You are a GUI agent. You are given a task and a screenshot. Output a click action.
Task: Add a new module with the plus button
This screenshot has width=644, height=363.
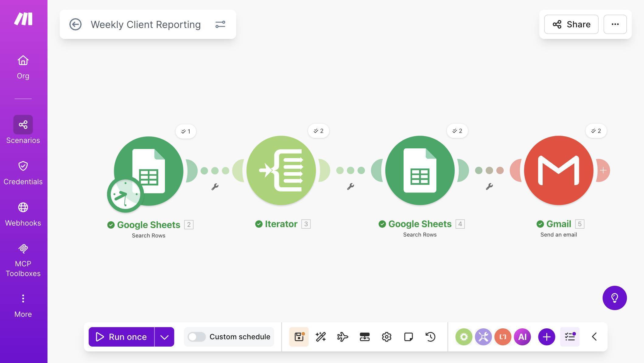(546, 337)
